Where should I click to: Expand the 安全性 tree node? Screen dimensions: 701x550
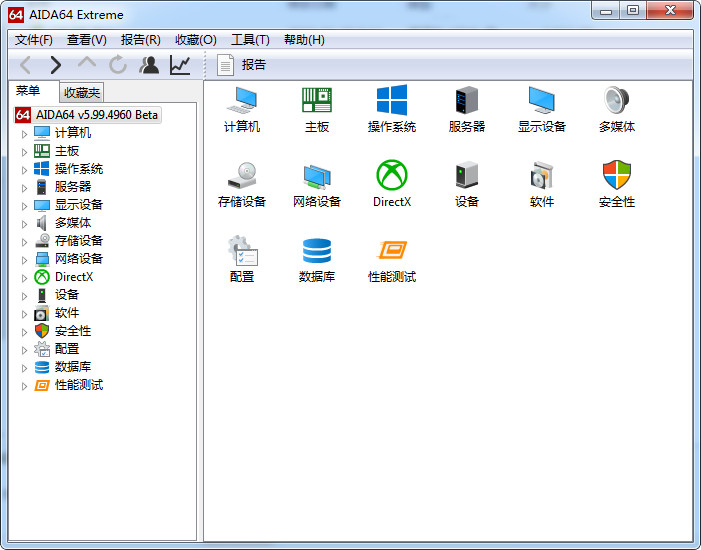coord(24,332)
